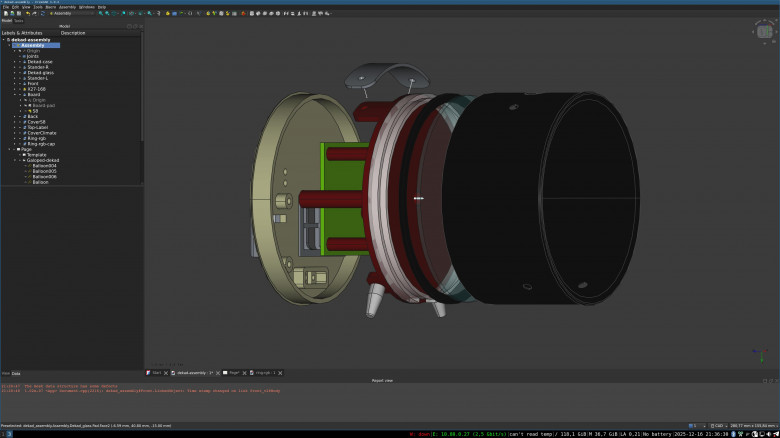Select the Top-Label item in tree
The image size is (780, 438).
coord(38,127)
